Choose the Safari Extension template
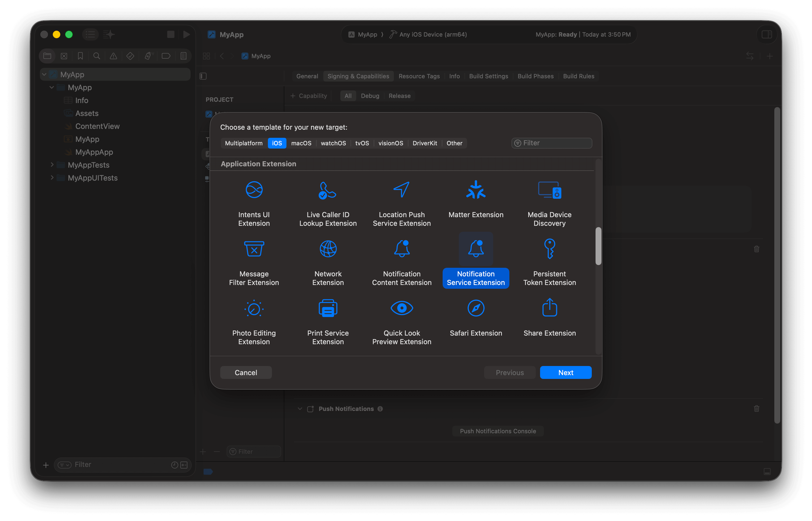Screen dimensions: 812x521 [x=475, y=318]
